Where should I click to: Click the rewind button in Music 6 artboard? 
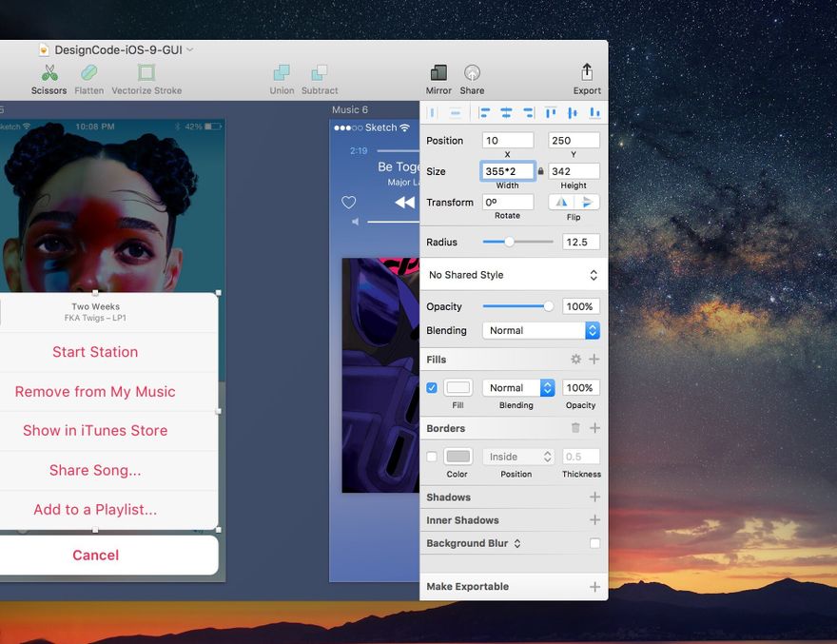pyautogui.click(x=404, y=203)
